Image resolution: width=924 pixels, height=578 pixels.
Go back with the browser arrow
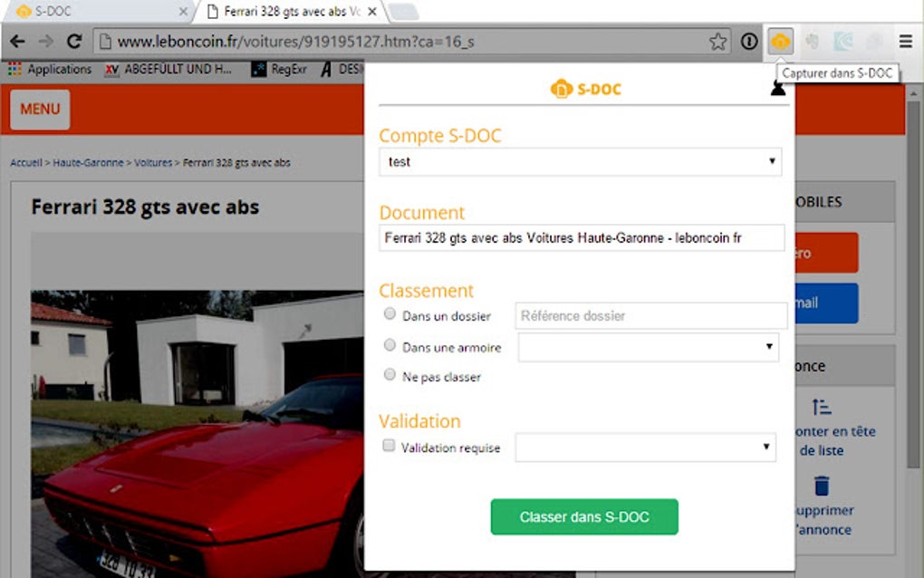[x=18, y=42]
